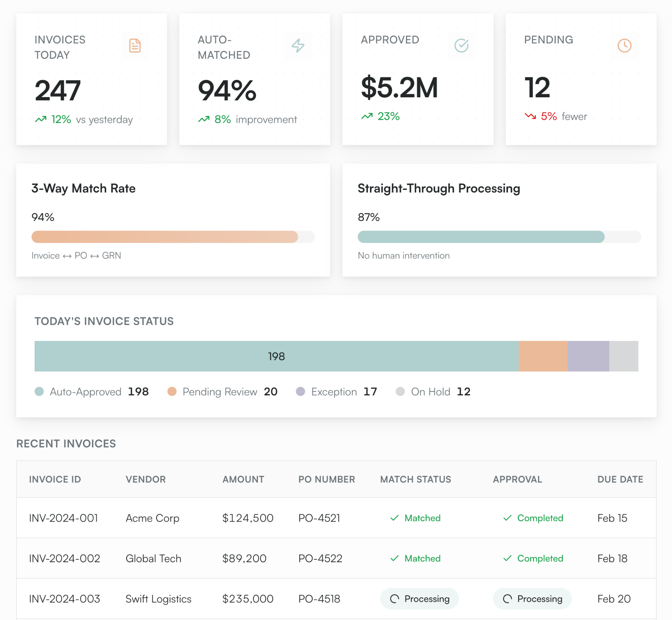Click the green upward trend arrow beside 23%

367,116
